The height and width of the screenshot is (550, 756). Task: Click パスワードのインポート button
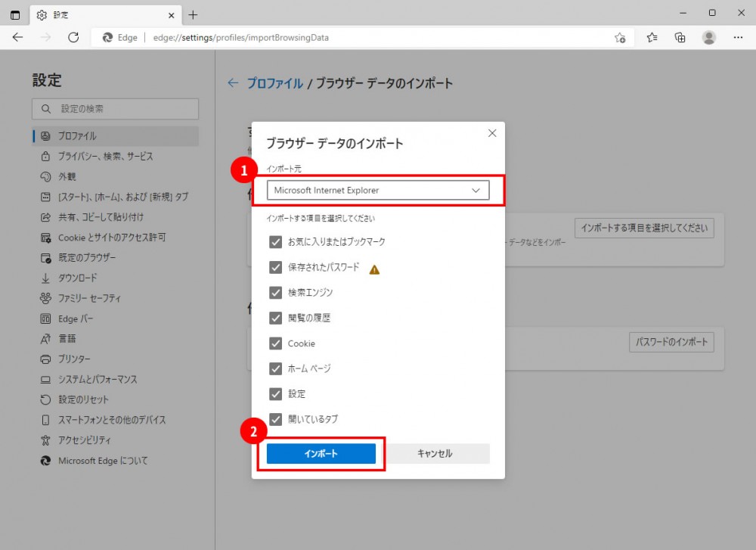[x=671, y=342]
